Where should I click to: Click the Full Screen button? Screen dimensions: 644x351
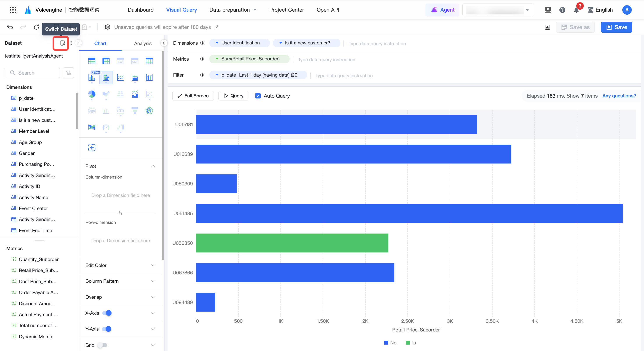coord(193,96)
